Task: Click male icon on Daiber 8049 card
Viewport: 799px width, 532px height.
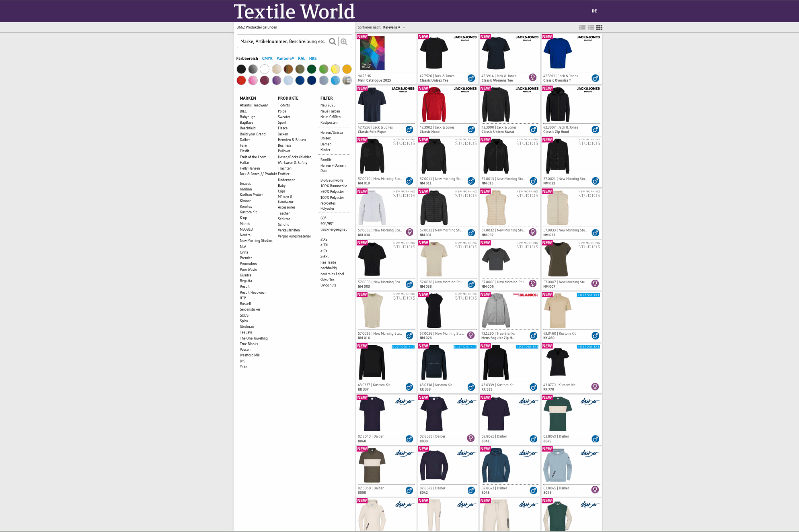Action: point(595,439)
